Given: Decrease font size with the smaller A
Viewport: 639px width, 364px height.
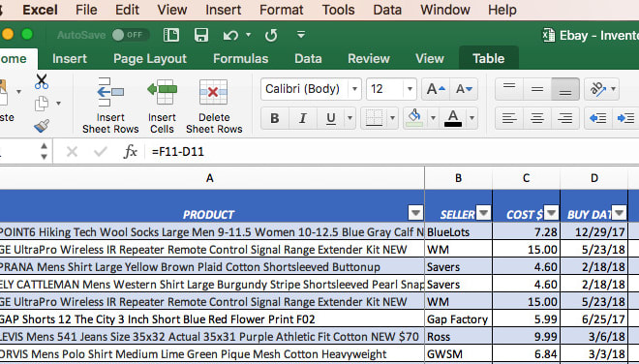Looking at the screenshot, I should click(x=464, y=89).
